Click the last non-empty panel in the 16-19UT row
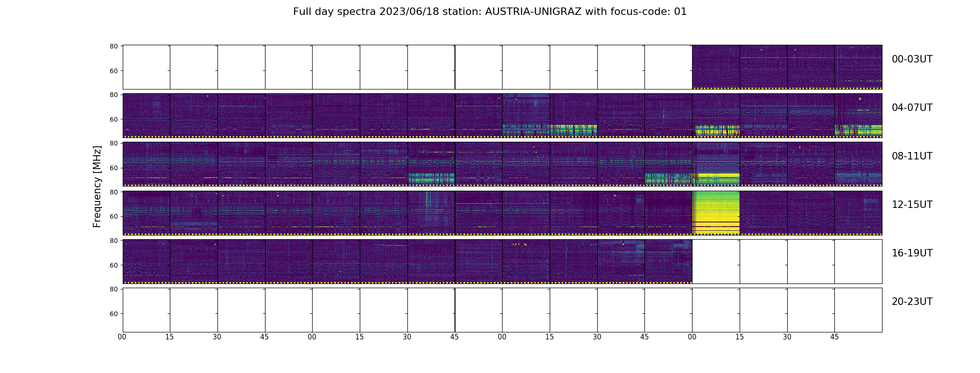 pyautogui.click(x=668, y=261)
